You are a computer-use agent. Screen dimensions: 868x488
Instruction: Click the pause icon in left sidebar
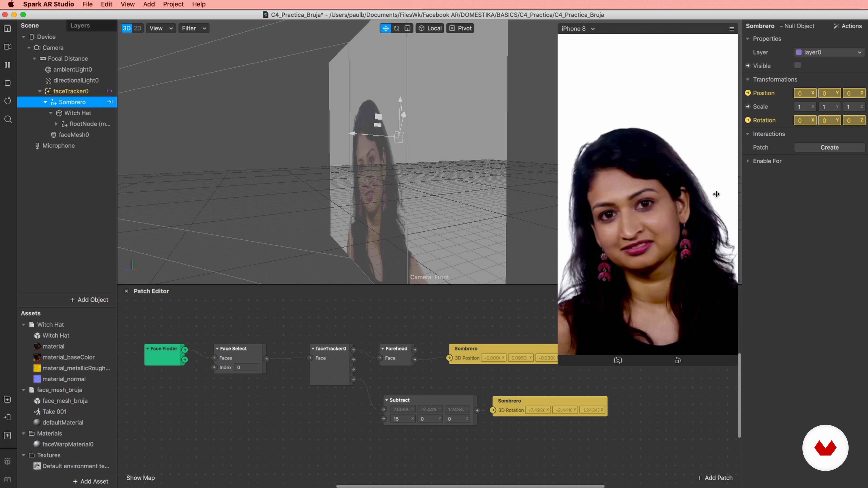(x=7, y=65)
